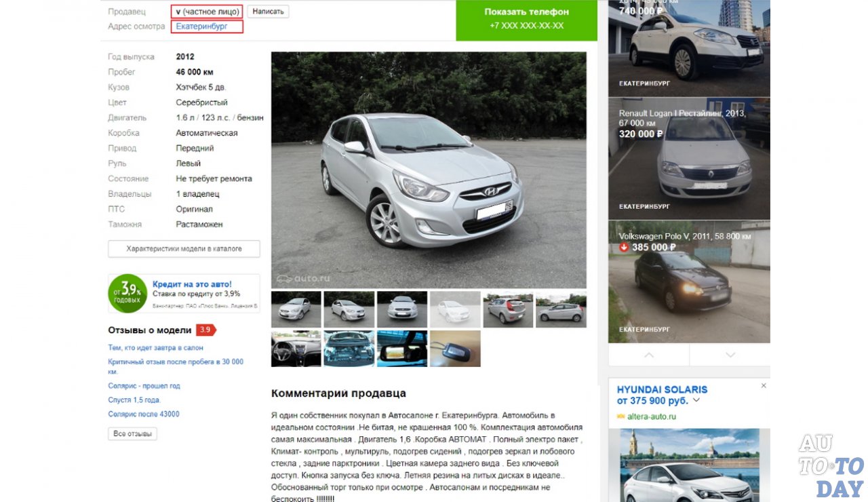Follow the Кредит на это авто! link
868x502 pixels.
coord(192,284)
